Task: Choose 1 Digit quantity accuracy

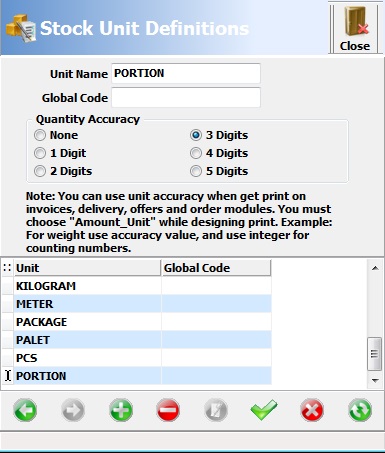Action: click(40, 153)
